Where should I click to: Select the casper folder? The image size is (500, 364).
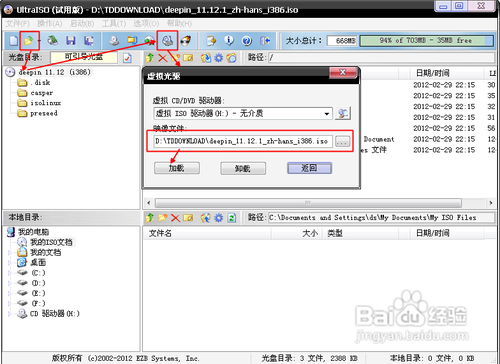pyautogui.click(x=41, y=93)
